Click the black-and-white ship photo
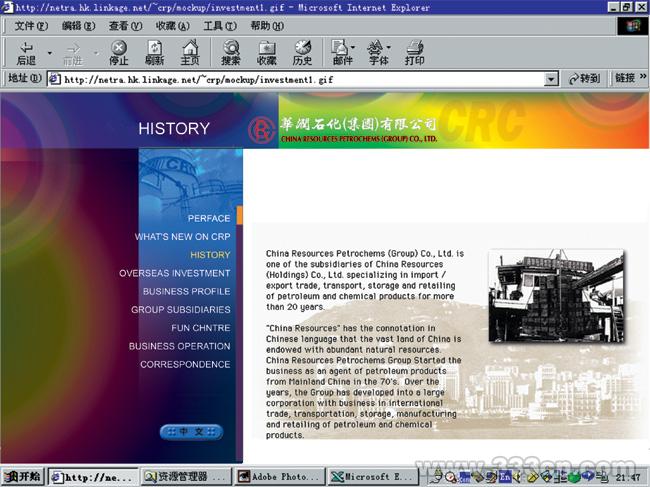Image resolution: width=650 pixels, height=487 pixels. tap(555, 296)
